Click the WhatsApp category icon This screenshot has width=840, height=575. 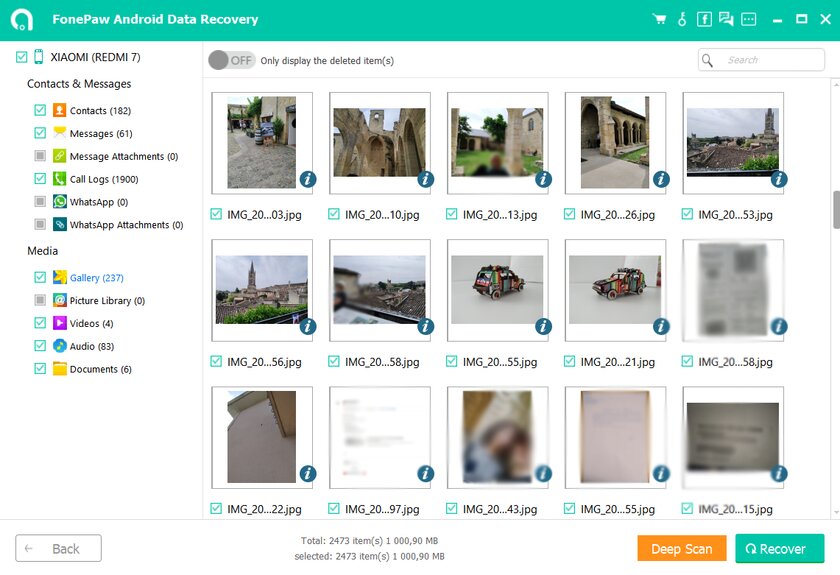tap(59, 202)
